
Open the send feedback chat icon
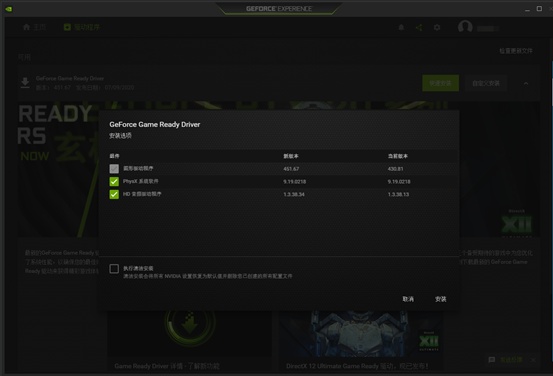492,360
